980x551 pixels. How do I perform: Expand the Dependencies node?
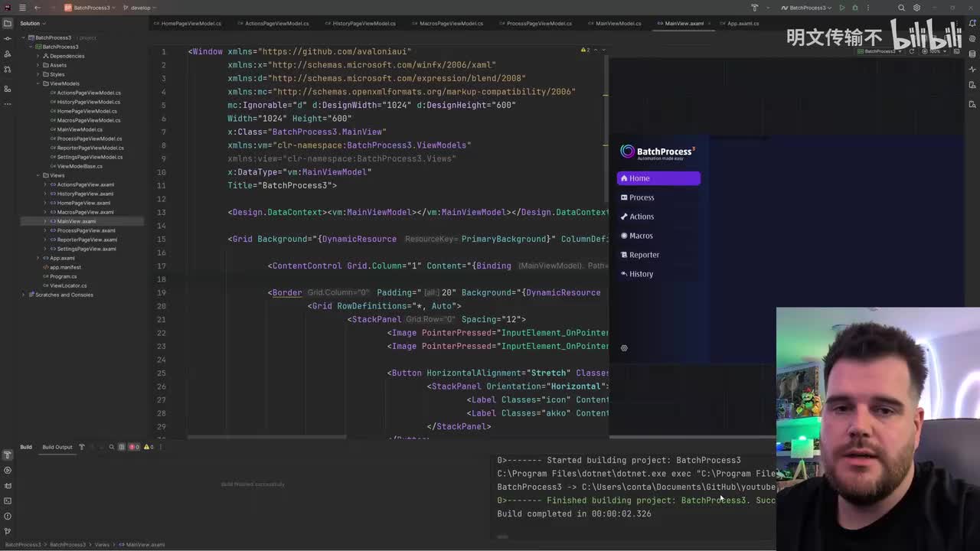38,56
